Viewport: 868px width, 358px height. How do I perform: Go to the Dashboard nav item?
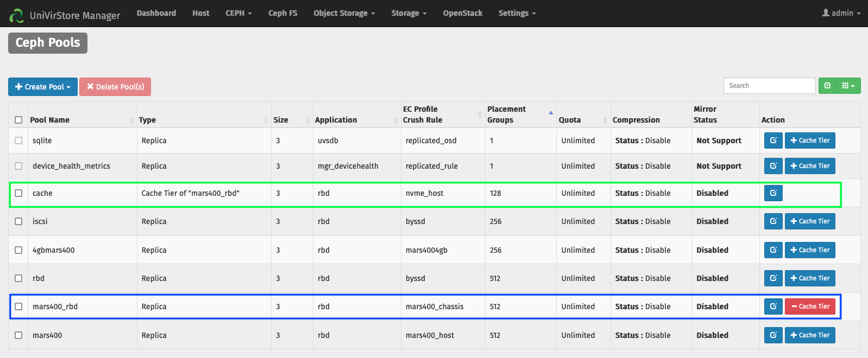156,13
